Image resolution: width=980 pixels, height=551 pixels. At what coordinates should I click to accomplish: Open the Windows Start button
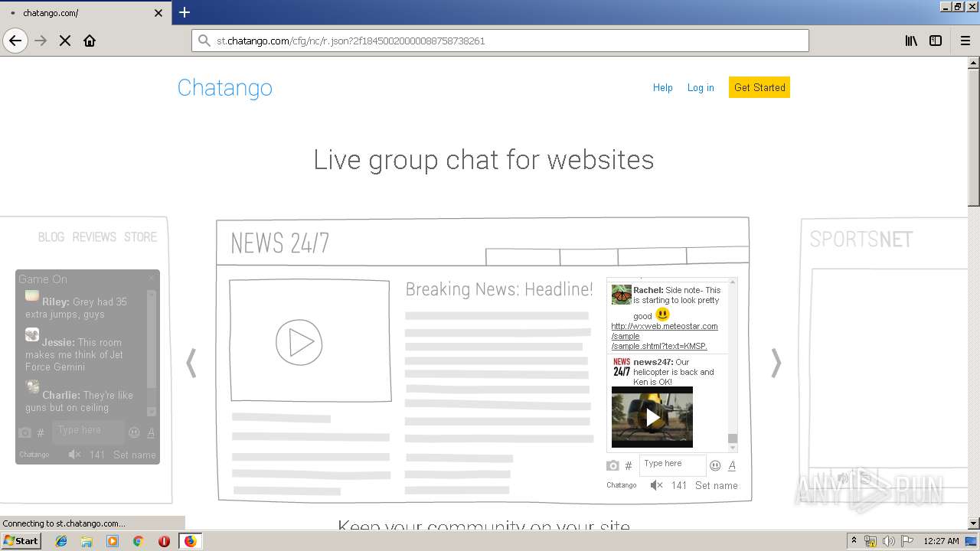pyautogui.click(x=21, y=540)
